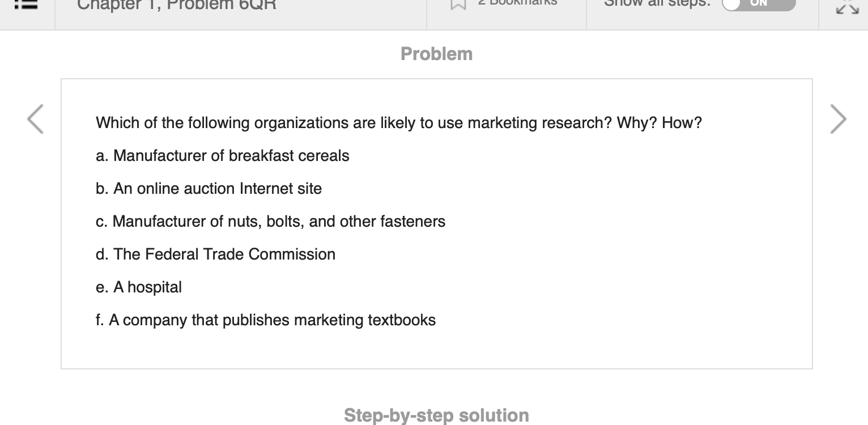
Task: Go to next problem with right chevron
Action: coord(839,119)
